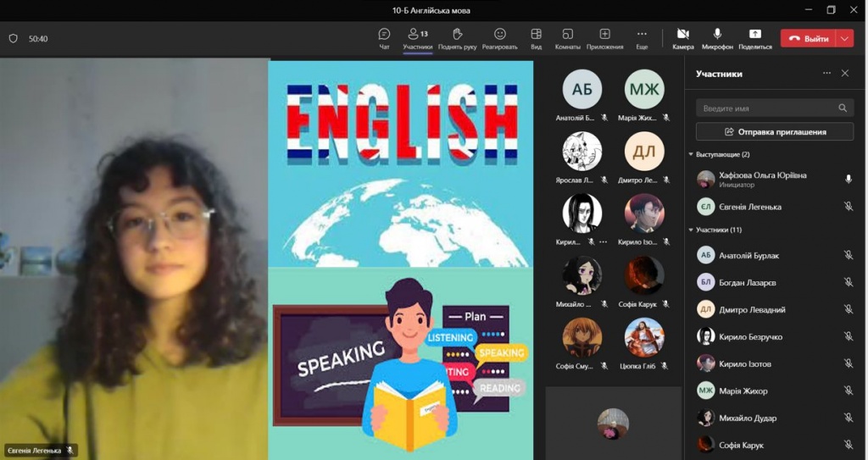Collapse the Участники (11) section

click(691, 230)
